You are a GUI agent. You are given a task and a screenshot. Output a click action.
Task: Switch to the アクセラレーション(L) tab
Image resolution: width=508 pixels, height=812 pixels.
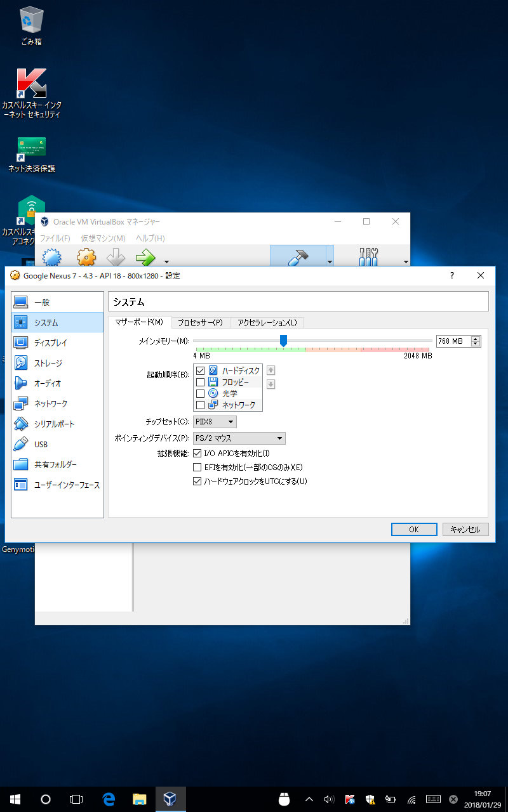click(x=267, y=322)
